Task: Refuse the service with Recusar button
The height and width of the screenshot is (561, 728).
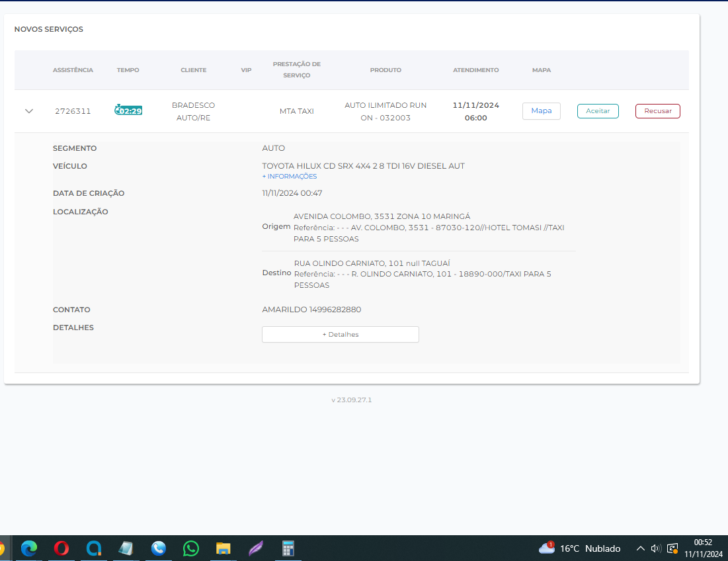Action: [x=657, y=111]
